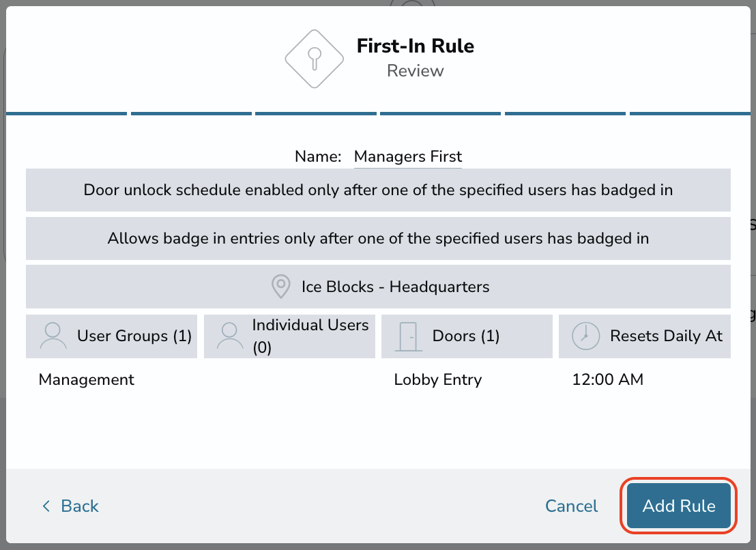
Task: Click the Resets Daily At clock icon
Action: tap(585, 336)
